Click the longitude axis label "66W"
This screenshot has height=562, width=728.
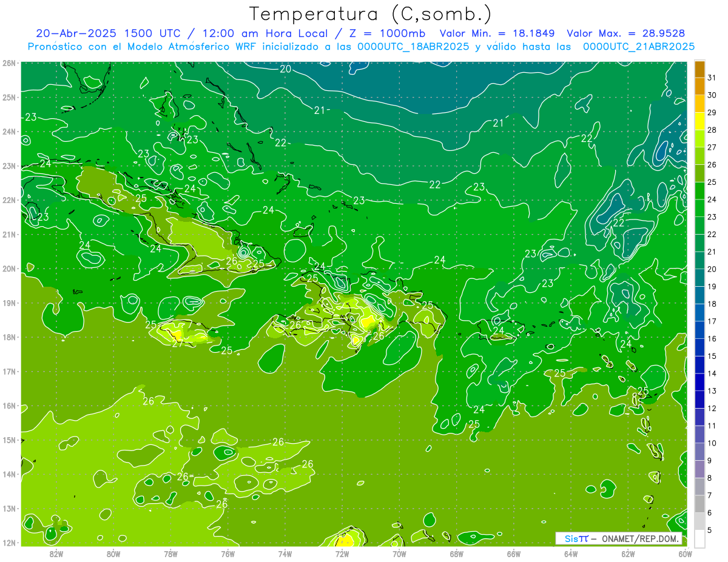[514, 554]
